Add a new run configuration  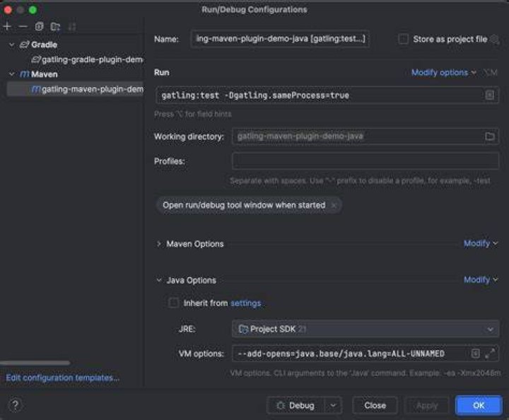click(x=7, y=26)
